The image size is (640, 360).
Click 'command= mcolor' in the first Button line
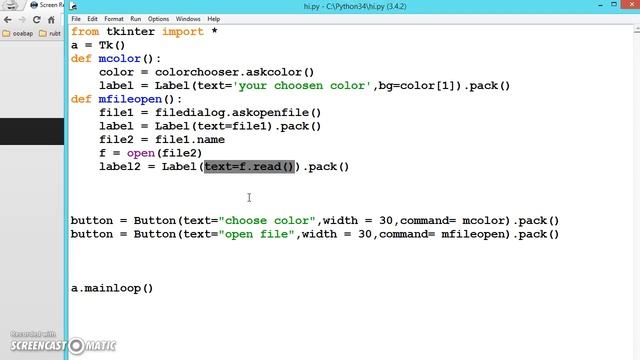(454, 220)
